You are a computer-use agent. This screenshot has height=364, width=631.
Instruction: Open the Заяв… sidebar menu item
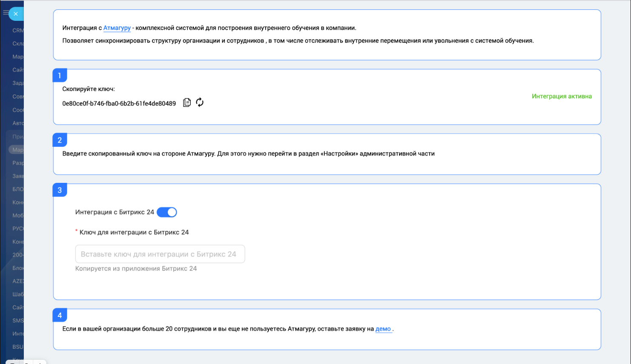click(18, 176)
